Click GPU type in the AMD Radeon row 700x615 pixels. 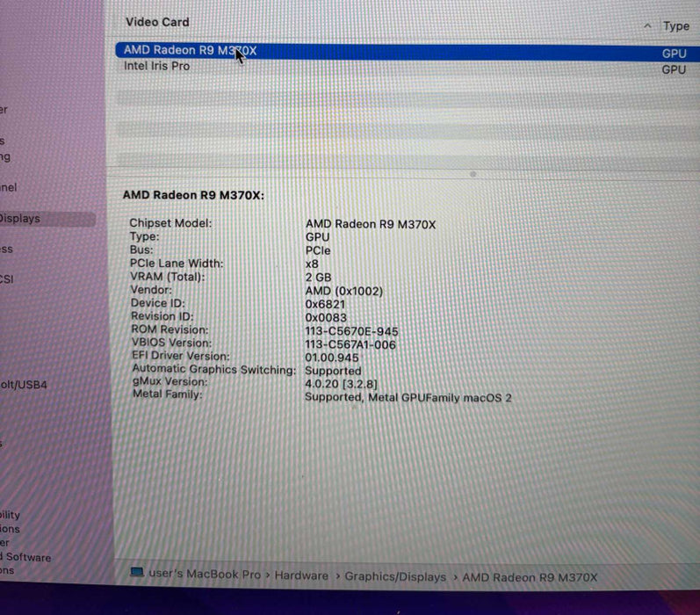675,54
